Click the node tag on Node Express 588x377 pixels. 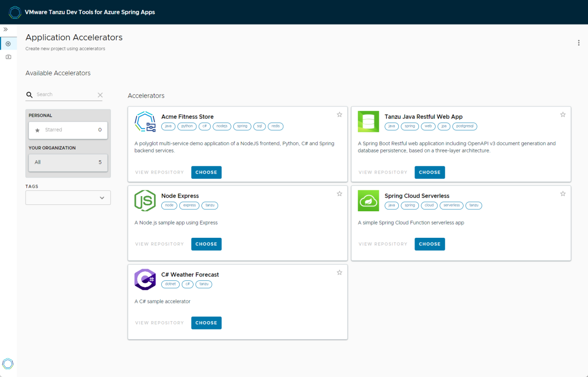pos(169,205)
